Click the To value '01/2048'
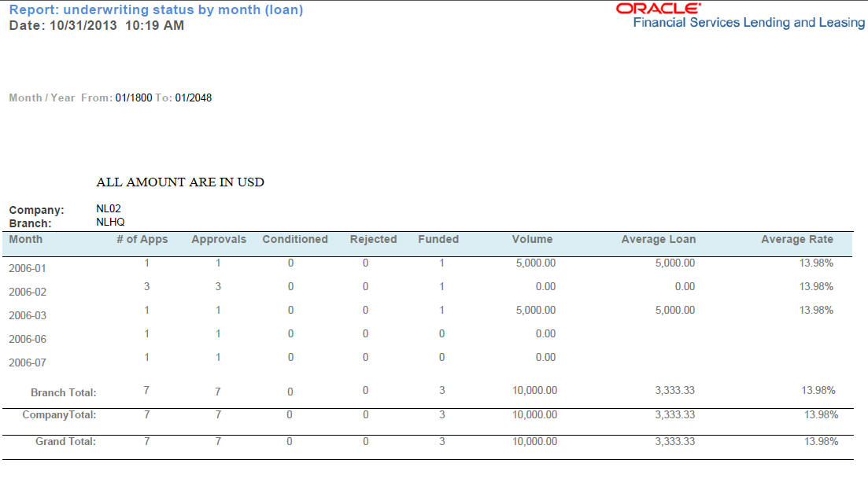The height and width of the screenshot is (482, 868). (194, 98)
